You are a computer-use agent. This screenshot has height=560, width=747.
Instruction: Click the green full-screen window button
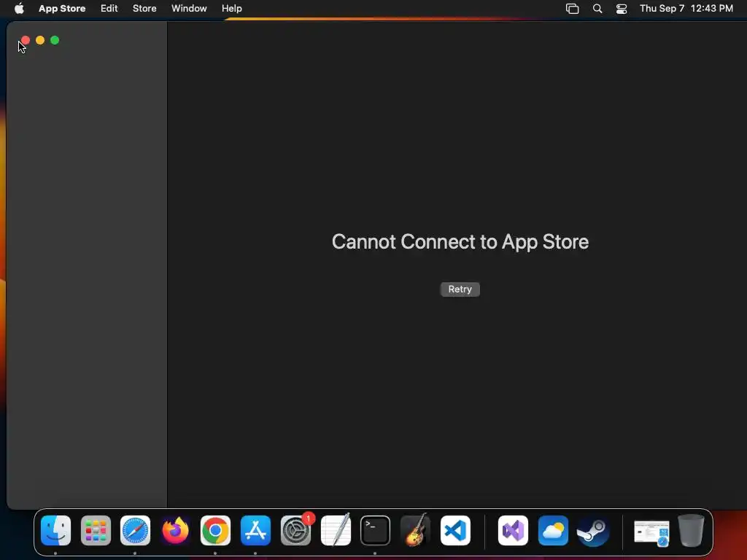(x=55, y=41)
